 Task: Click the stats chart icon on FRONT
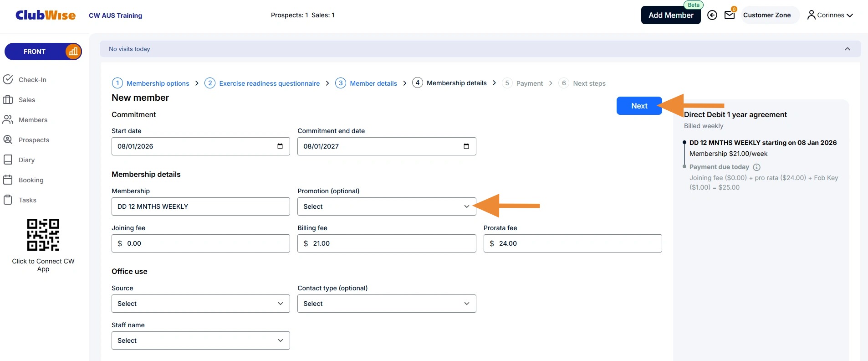[x=73, y=52]
